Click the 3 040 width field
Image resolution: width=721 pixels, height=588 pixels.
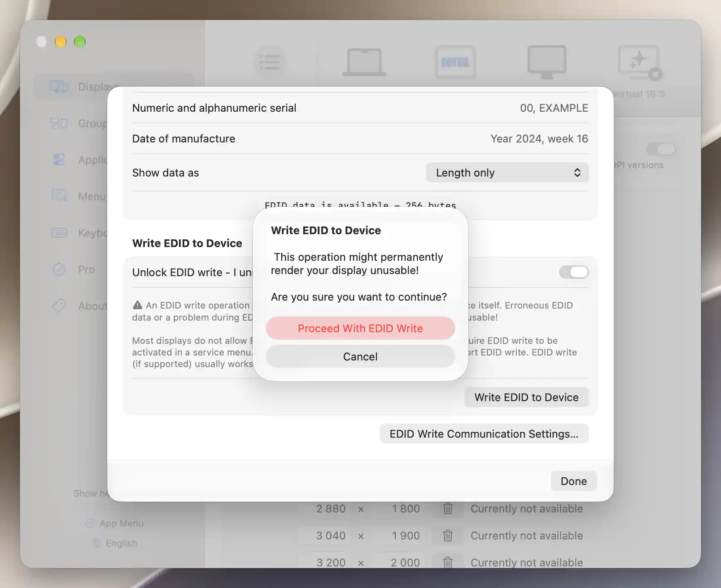pos(324,536)
